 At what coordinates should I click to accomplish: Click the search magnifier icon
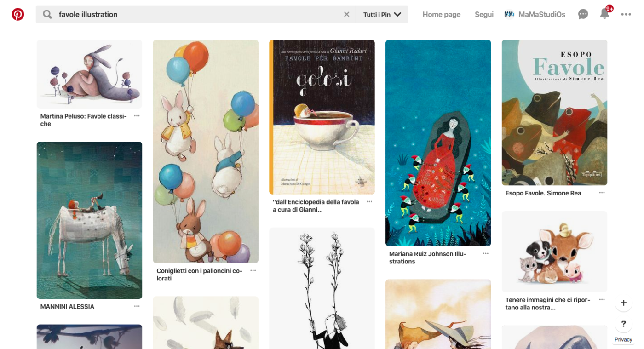tap(47, 14)
